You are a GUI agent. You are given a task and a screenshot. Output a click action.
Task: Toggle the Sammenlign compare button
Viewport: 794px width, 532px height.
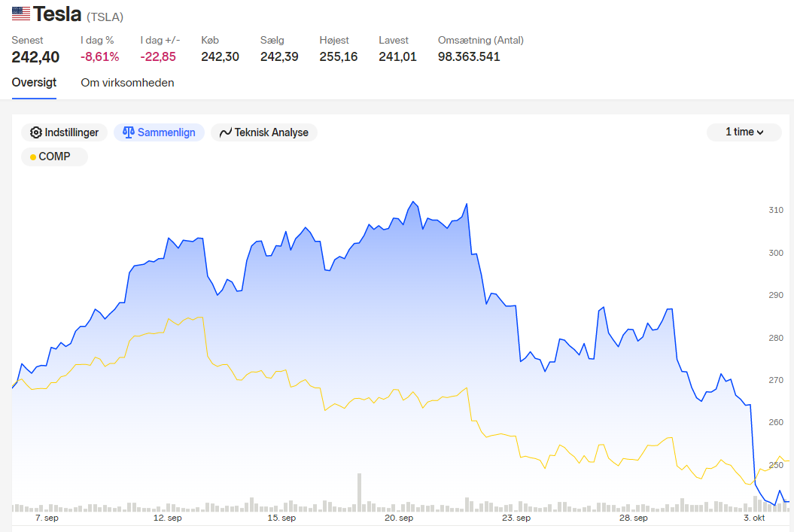pyautogui.click(x=159, y=132)
